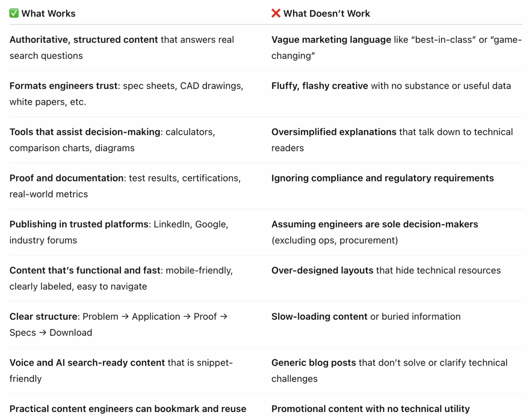Click the "Vague marketing language" bold text
Image resolution: width=532 pixels, height=418 pixels.
point(331,40)
